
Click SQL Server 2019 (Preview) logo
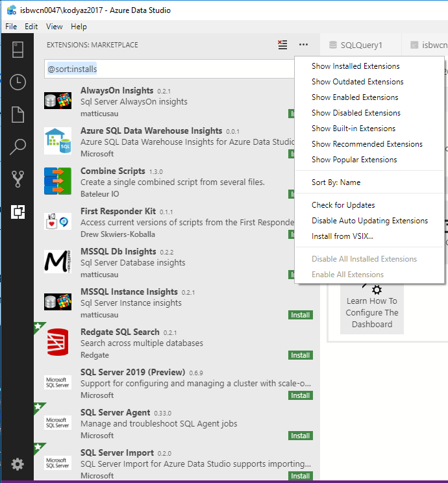point(58,382)
